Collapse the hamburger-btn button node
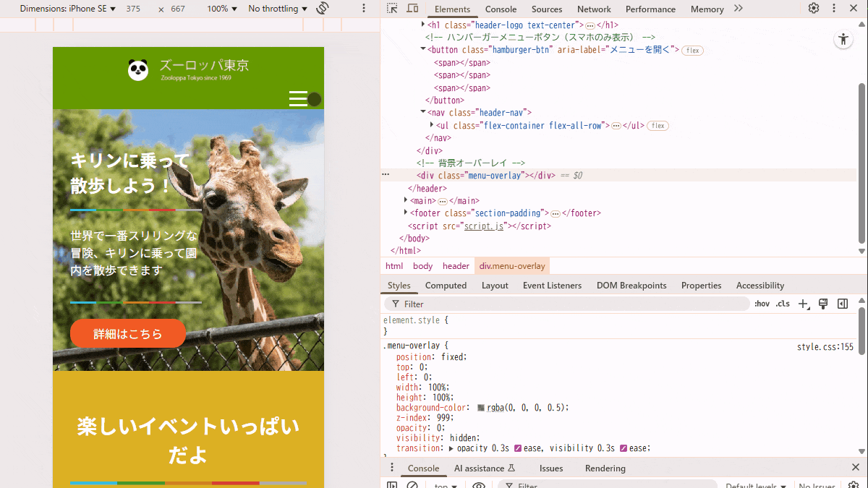 [x=424, y=50]
